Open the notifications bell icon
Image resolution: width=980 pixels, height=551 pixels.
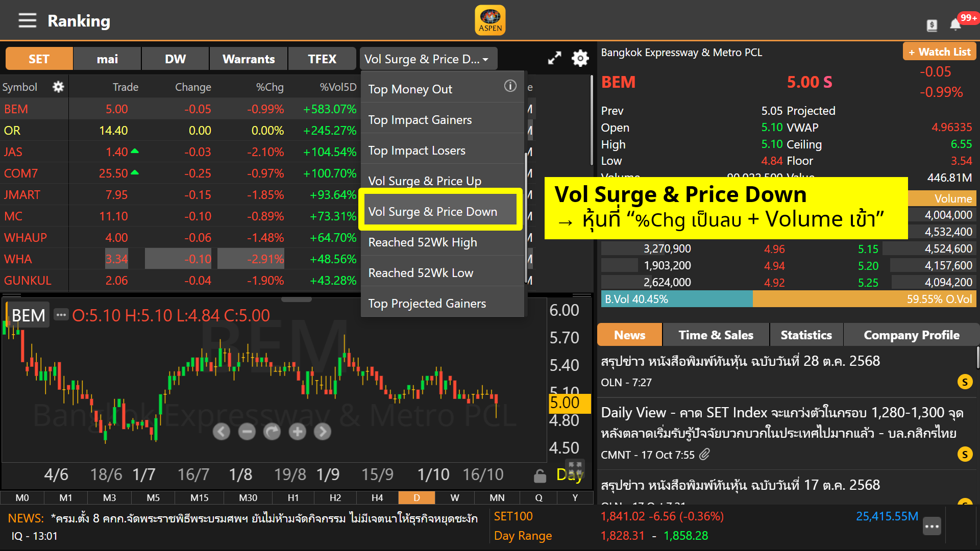tap(955, 24)
